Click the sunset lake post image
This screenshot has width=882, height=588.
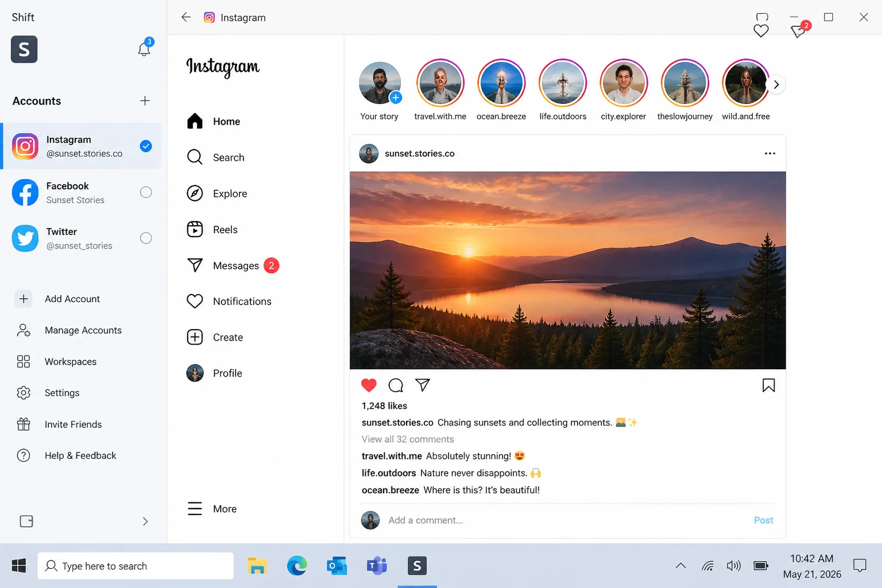[x=568, y=270]
